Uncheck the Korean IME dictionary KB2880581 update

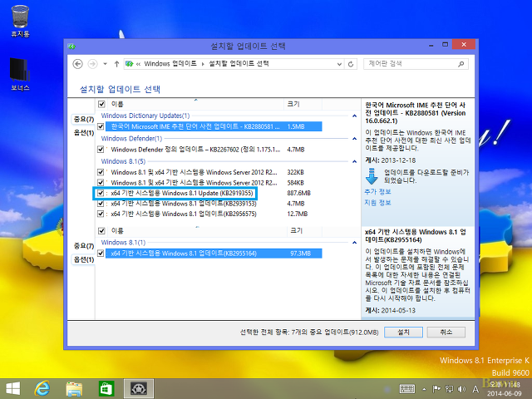pyautogui.click(x=101, y=126)
